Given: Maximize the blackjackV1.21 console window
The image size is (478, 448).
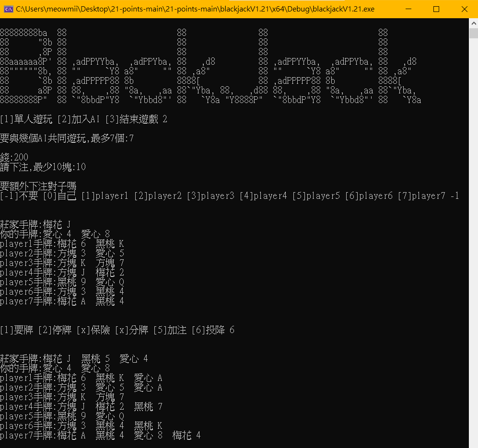Looking at the screenshot, I should click(436, 9).
